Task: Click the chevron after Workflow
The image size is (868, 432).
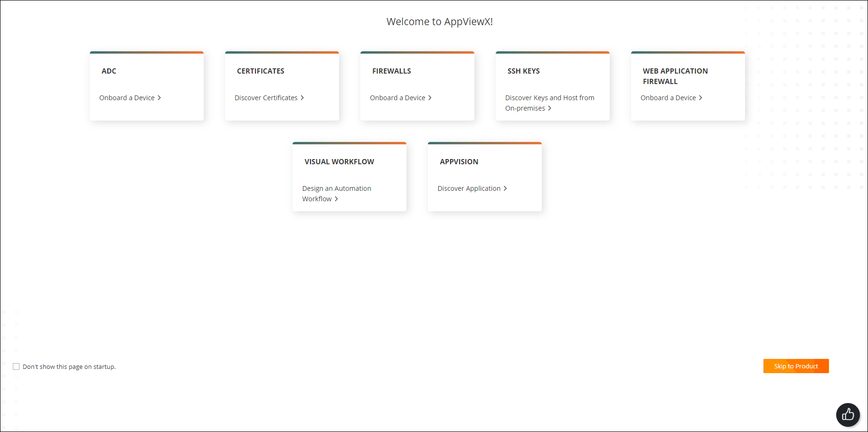Action: pyautogui.click(x=336, y=199)
